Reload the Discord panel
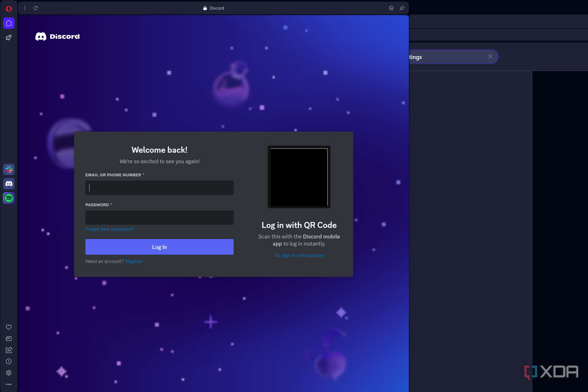 pyautogui.click(x=36, y=8)
